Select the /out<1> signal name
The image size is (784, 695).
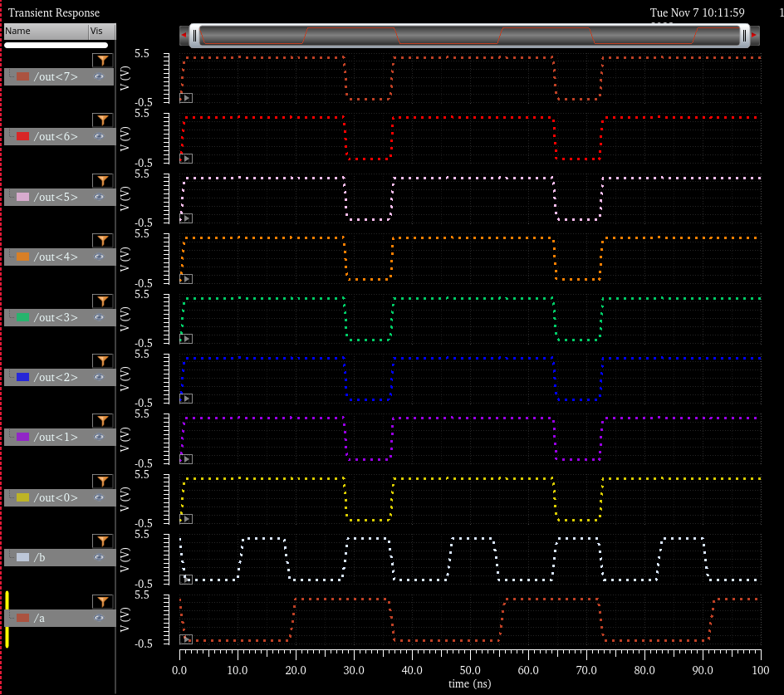56,438
